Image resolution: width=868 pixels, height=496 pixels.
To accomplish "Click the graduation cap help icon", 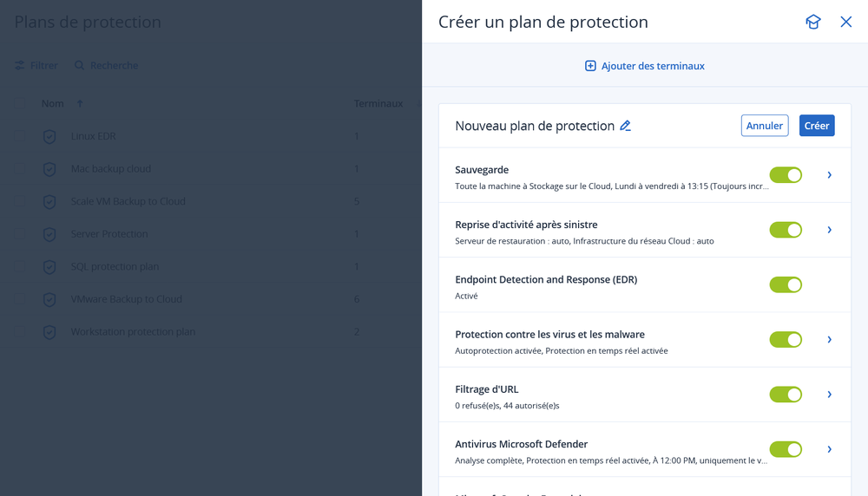I will pos(812,22).
